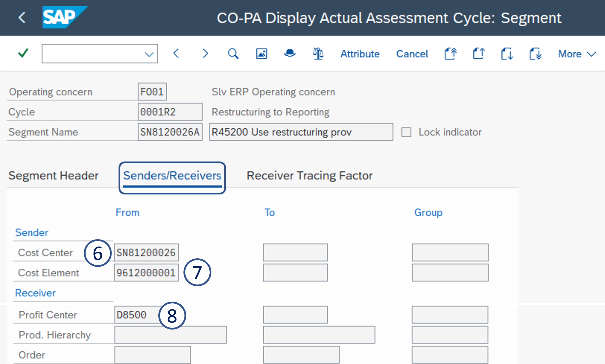Go to the next segment arrow
Viewport: 605px width, 364px height.
pos(205,54)
